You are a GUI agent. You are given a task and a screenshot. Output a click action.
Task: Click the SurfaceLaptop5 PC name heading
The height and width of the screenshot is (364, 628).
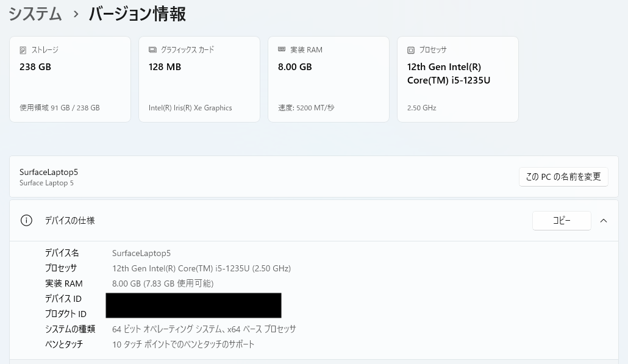(49, 173)
